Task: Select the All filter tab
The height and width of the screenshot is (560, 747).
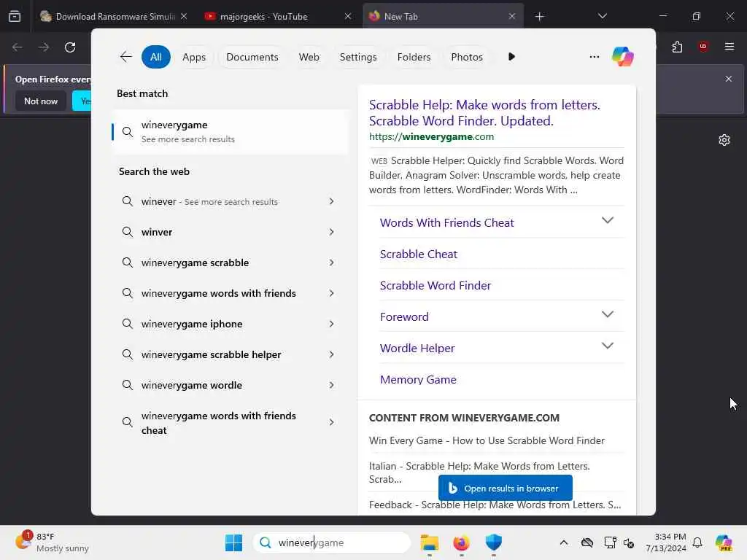Action: coord(156,57)
